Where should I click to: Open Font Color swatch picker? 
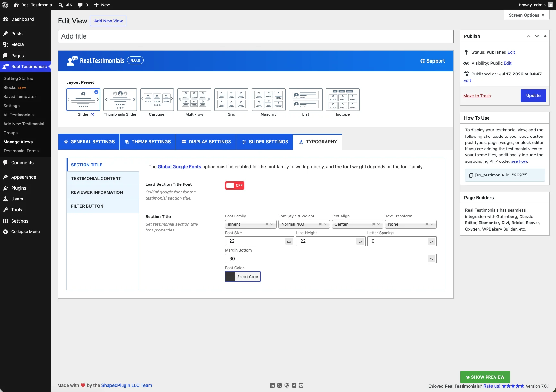click(230, 277)
